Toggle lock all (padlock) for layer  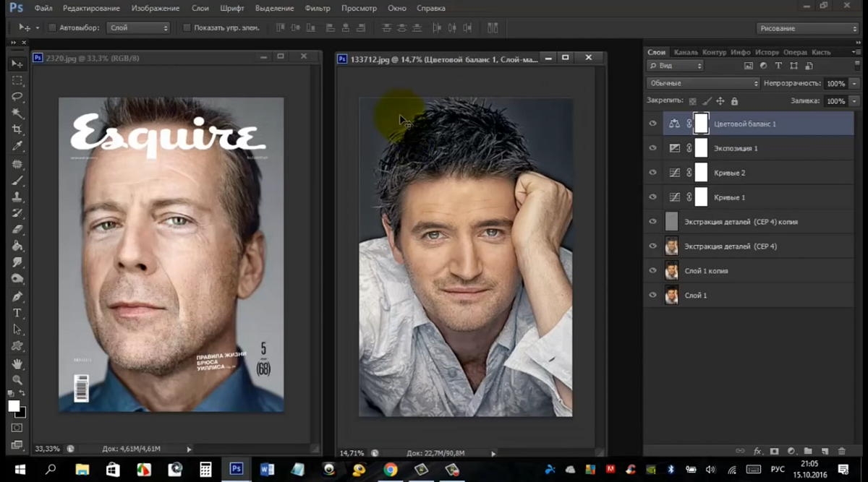click(x=734, y=102)
